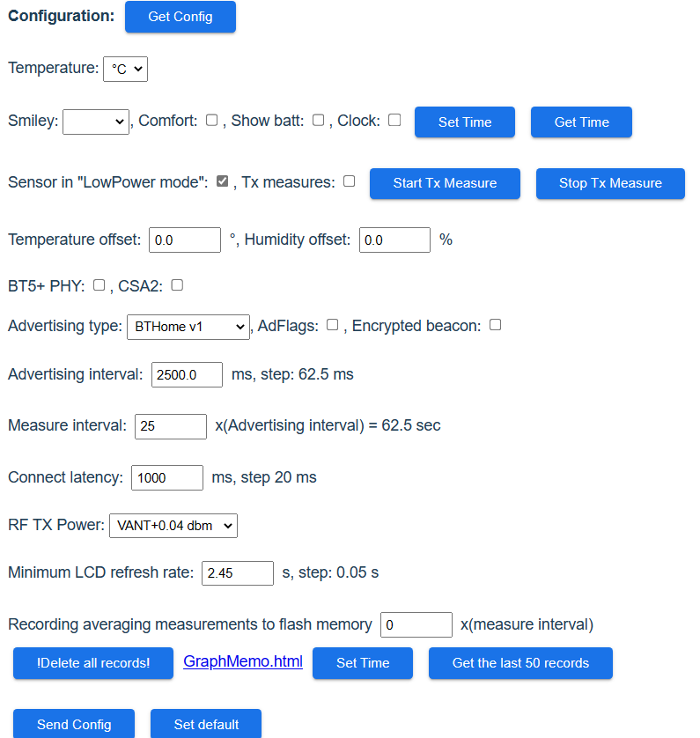This screenshot has width=700, height=738.
Task: Click Get the last 50 records
Action: tap(519, 663)
